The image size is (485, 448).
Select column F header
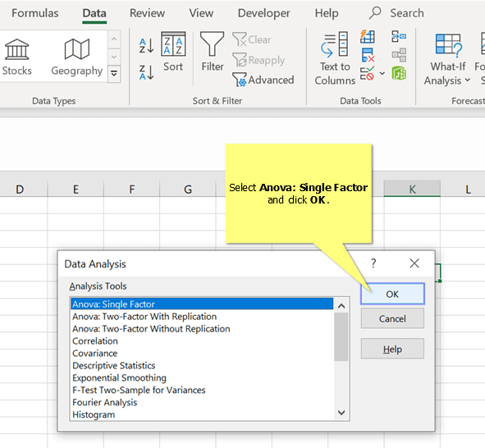132,189
